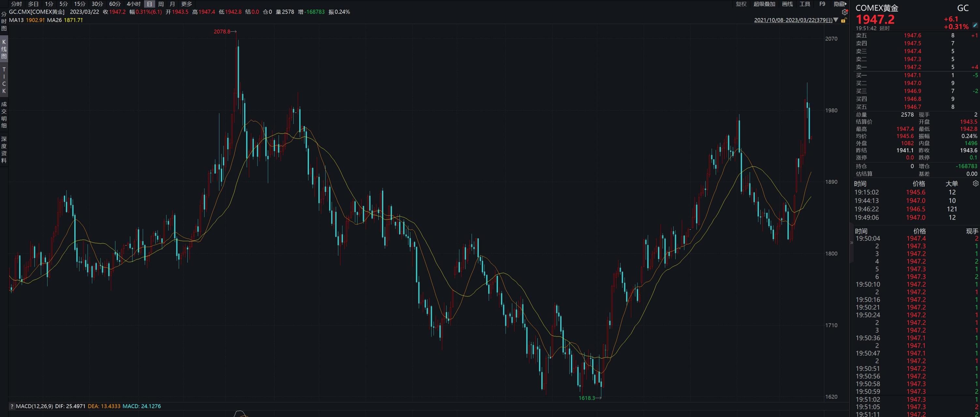Click the 卖一 price 1947.2
Screen dimensions: 980x417
click(912, 67)
